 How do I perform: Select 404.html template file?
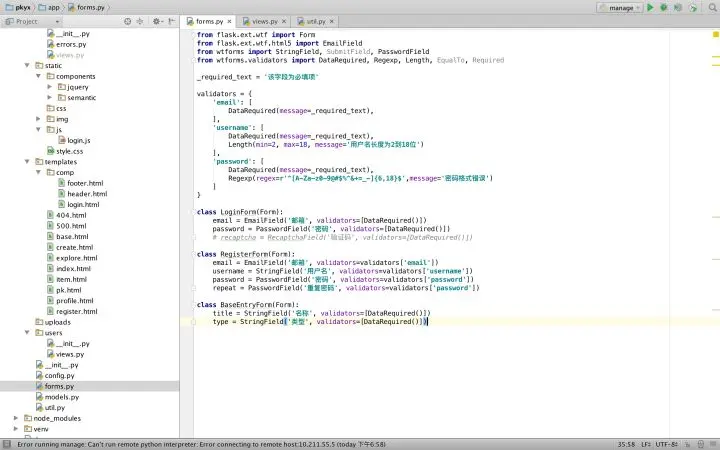(67, 215)
